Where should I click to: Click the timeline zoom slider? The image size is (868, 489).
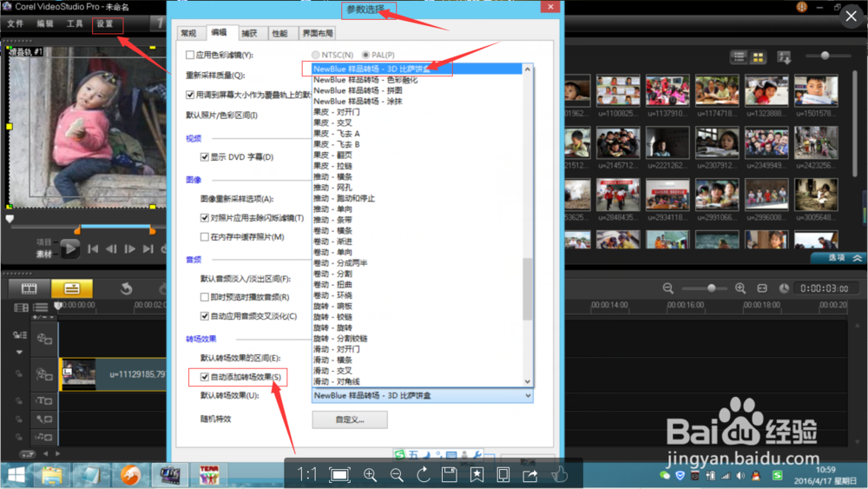[x=712, y=288]
